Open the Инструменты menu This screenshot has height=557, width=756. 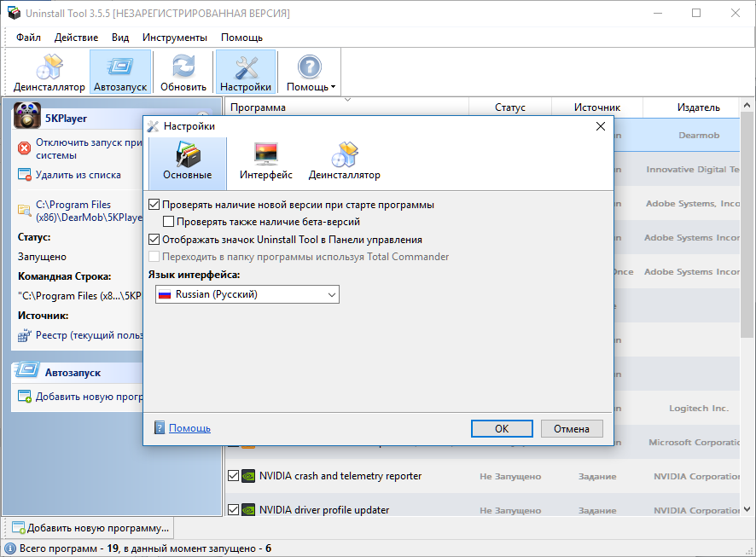coord(174,38)
